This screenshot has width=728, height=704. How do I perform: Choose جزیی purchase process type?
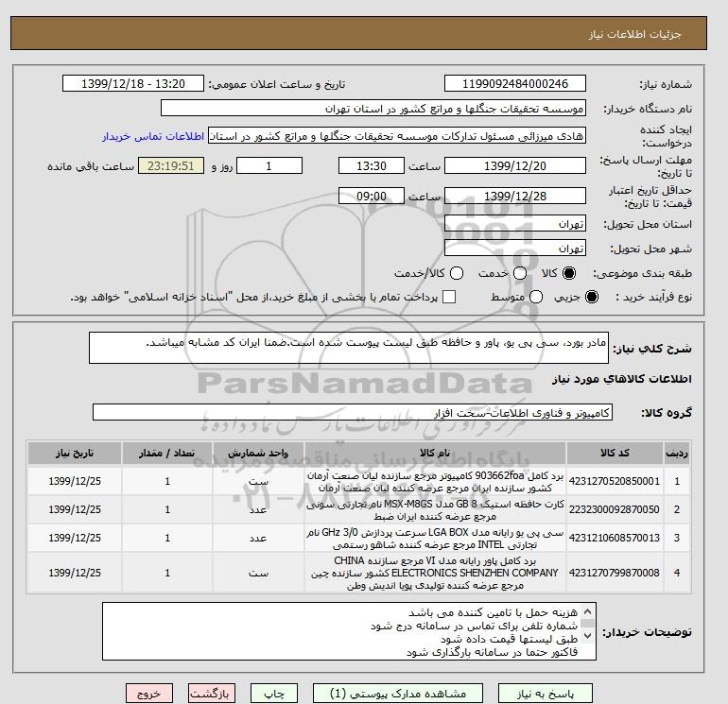click(x=592, y=297)
